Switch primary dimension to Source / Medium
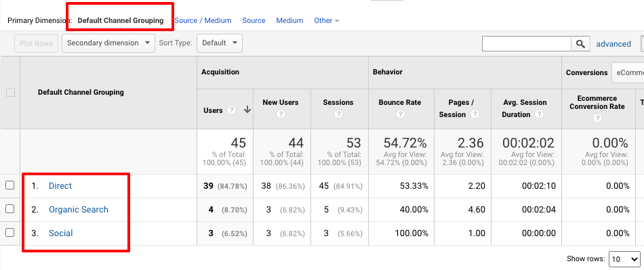 [203, 20]
